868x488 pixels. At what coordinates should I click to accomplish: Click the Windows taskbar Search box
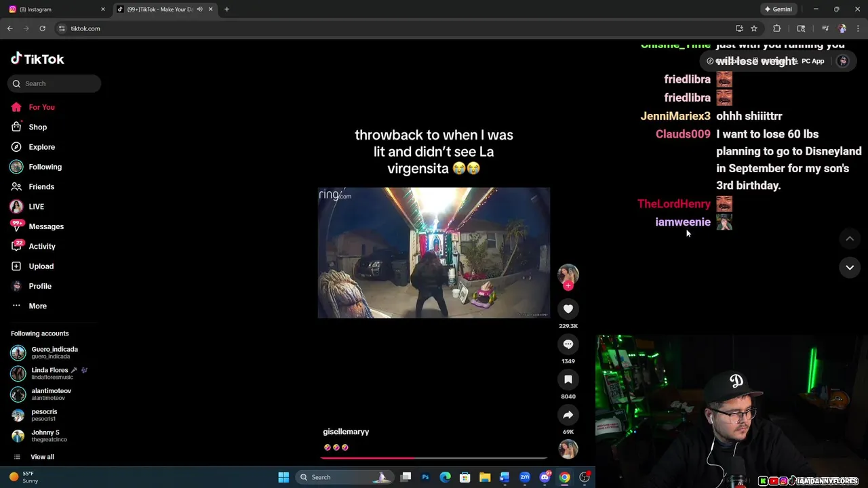tap(344, 477)
